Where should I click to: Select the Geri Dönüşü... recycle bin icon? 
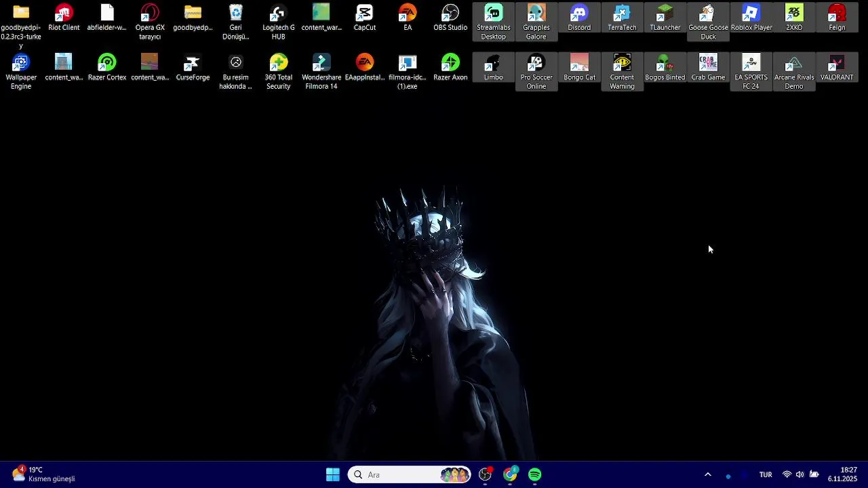point(235,22)
